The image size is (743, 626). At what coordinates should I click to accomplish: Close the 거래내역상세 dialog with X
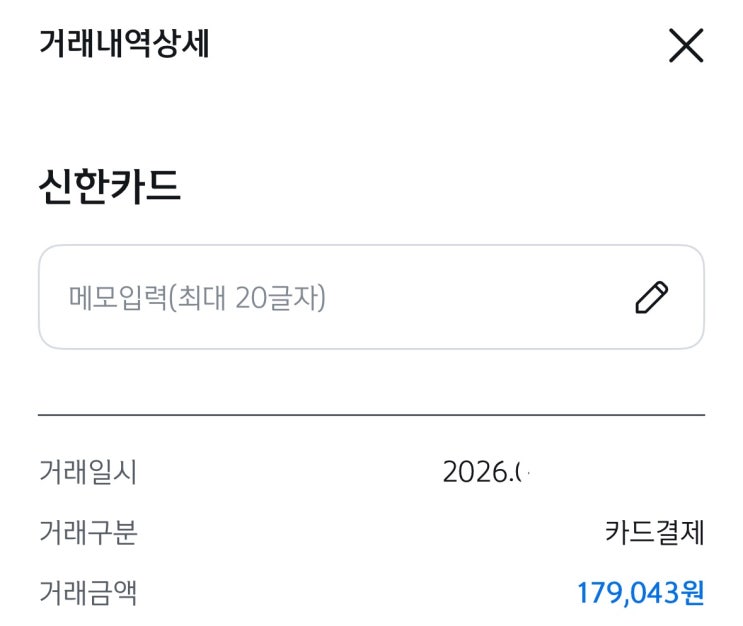tap(686, 45)
